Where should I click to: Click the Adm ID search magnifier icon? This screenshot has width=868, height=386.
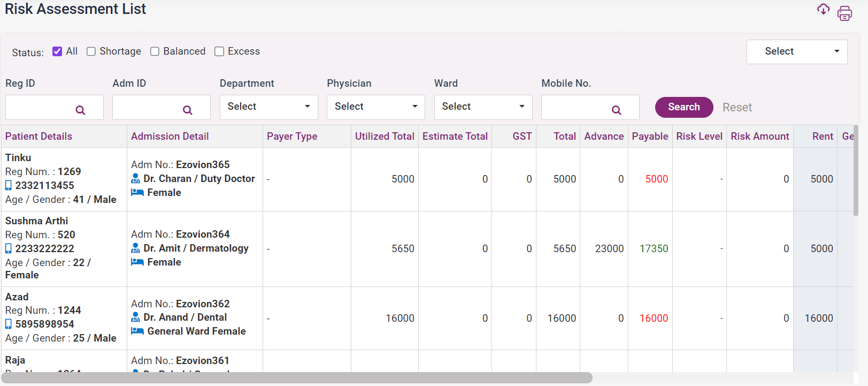point(187,110)
